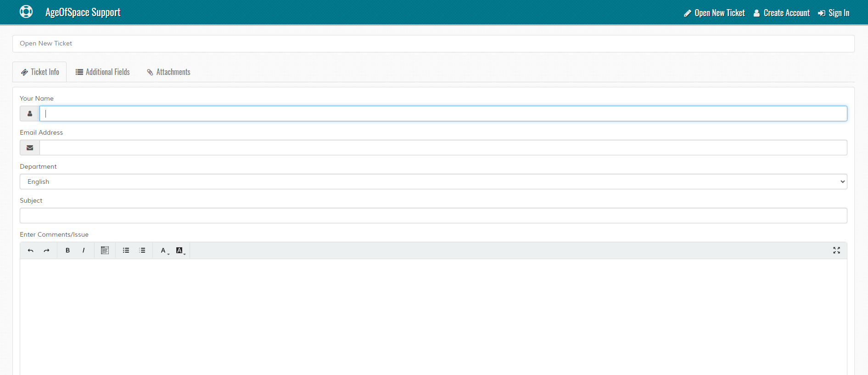Insert a numbered list

click(142, 250)
